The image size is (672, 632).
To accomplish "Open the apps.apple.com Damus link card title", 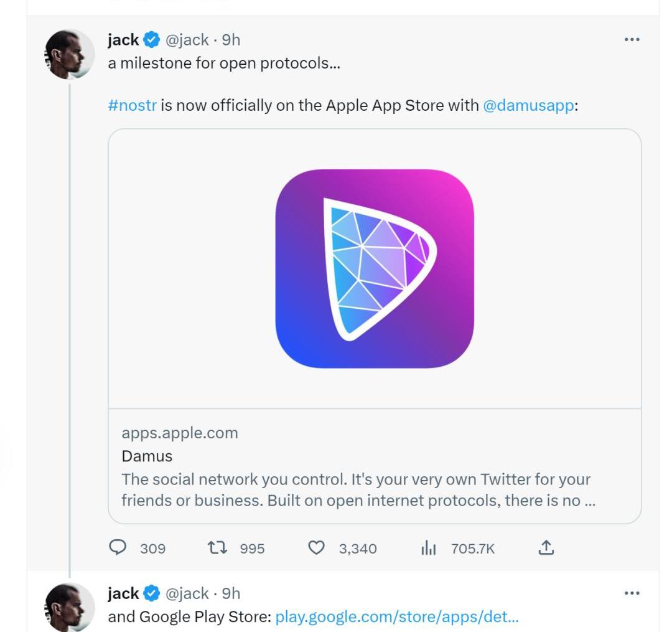I will 147,456.
